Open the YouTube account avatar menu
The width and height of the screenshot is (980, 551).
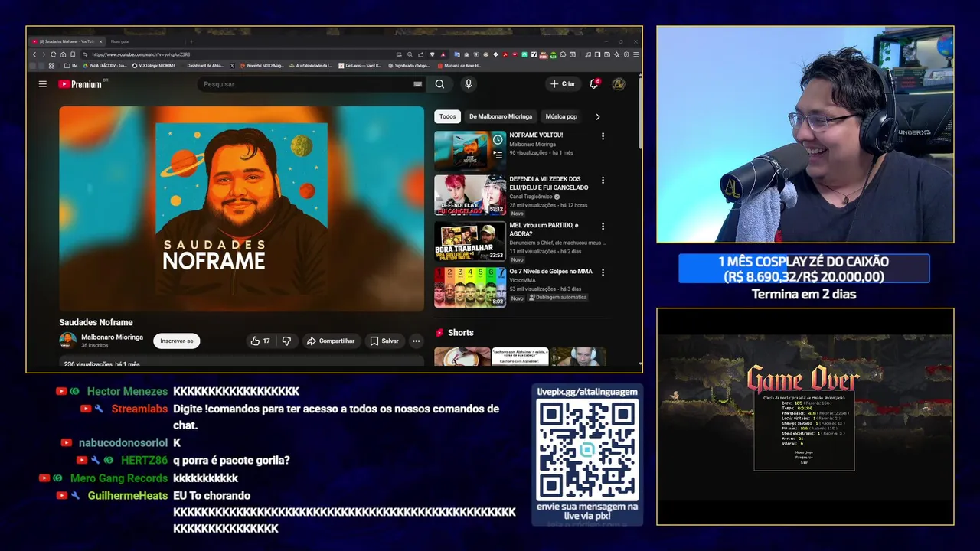(x=618, y=84)
